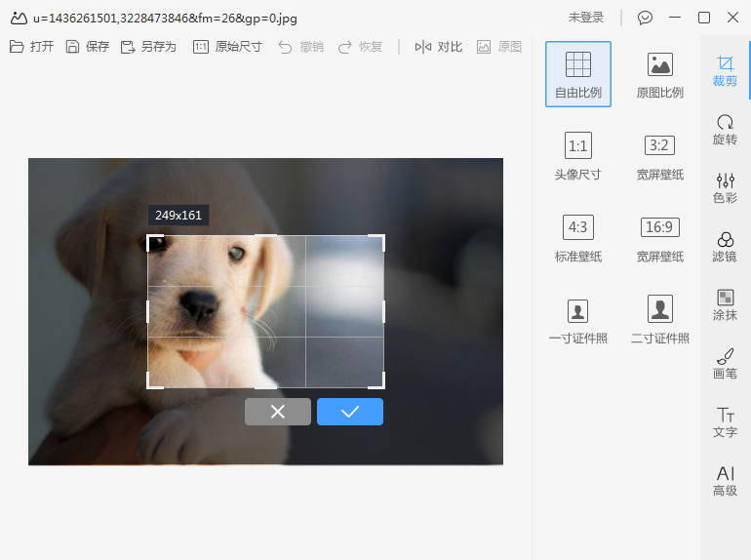Open the 裁剪 crop tab

tap(725, 71)
